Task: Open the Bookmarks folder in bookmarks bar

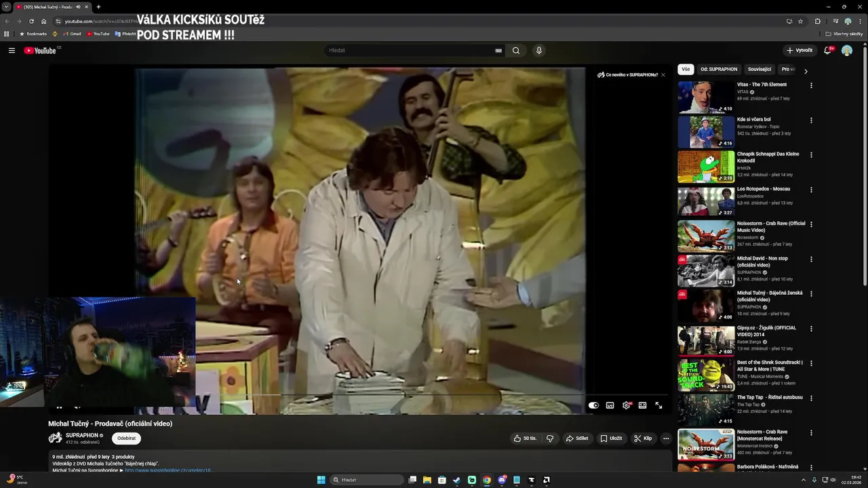Action: [x=33, y=34]
